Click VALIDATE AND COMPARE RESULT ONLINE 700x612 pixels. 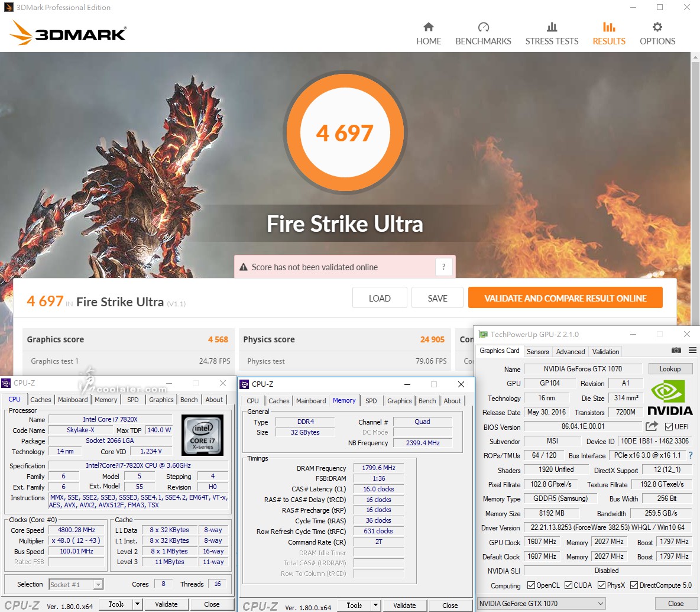pos(565,298)
